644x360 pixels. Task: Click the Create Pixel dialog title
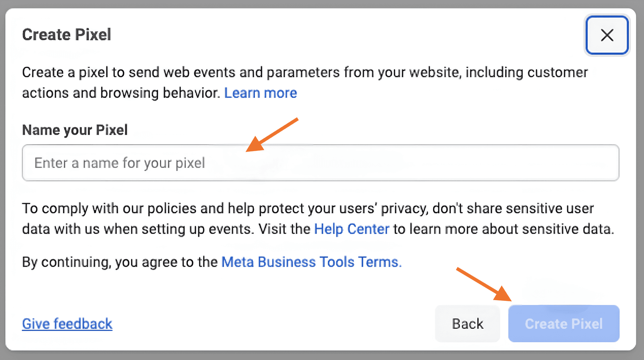tap(66, 34)
